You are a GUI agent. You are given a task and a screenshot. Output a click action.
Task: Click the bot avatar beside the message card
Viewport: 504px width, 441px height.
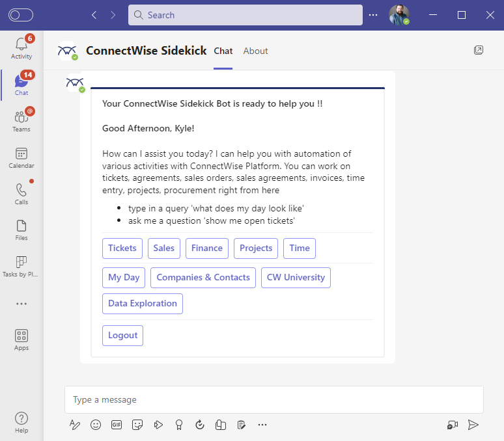click(x=75, y=83)
